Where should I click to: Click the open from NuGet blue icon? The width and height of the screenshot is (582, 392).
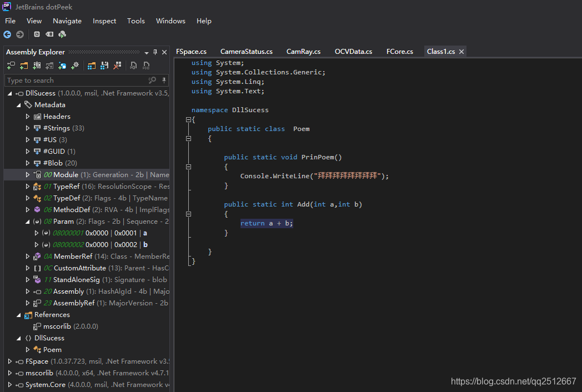(62, 66)
